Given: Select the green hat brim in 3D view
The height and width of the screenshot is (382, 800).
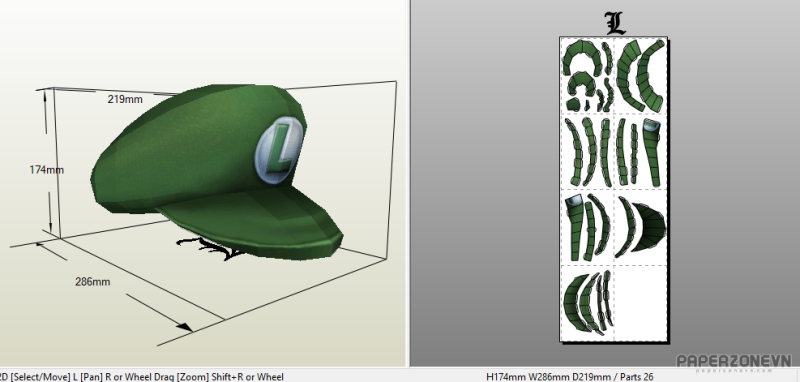Looking at the screenshot, I should [250, 219].
